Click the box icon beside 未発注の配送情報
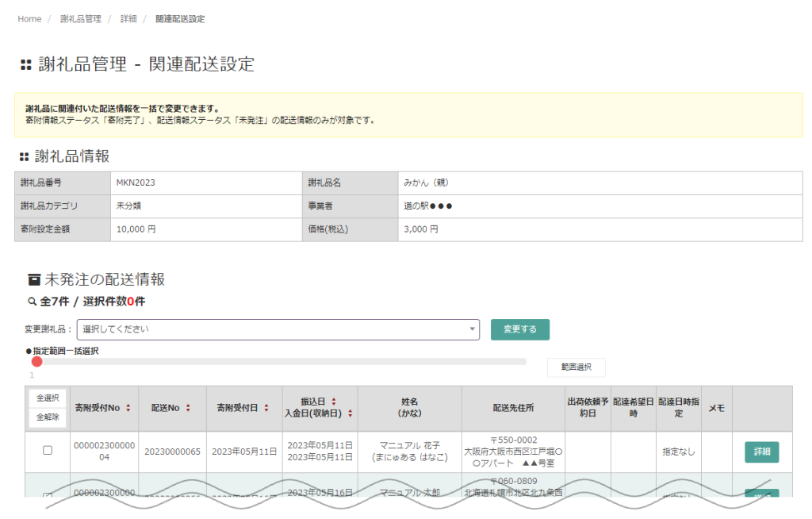This screenshot has width=812, height=519. [33, 279]
